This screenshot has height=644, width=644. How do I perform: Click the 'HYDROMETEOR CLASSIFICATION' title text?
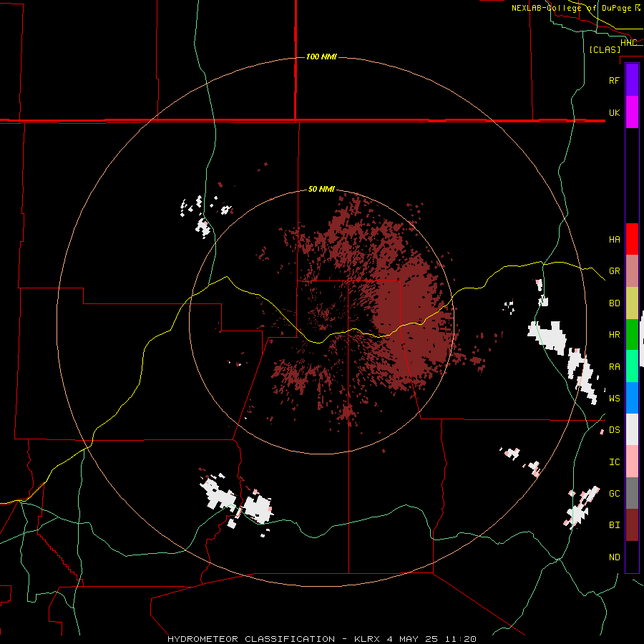click(251, 639)
